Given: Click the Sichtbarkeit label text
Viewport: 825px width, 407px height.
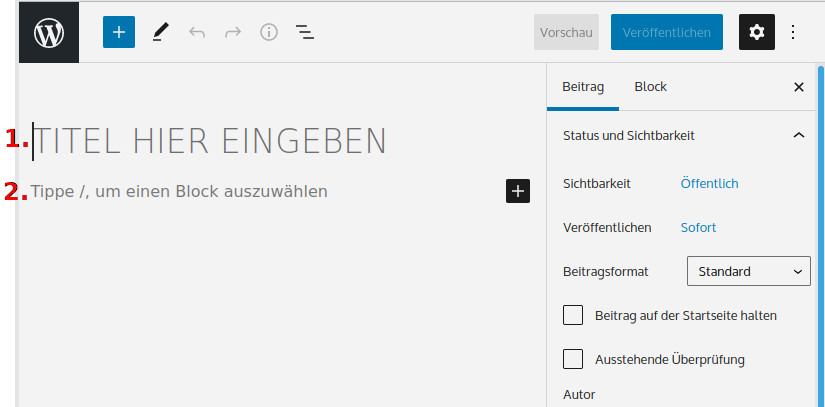Looking at the screenshot, I should [x=597, y=184].
